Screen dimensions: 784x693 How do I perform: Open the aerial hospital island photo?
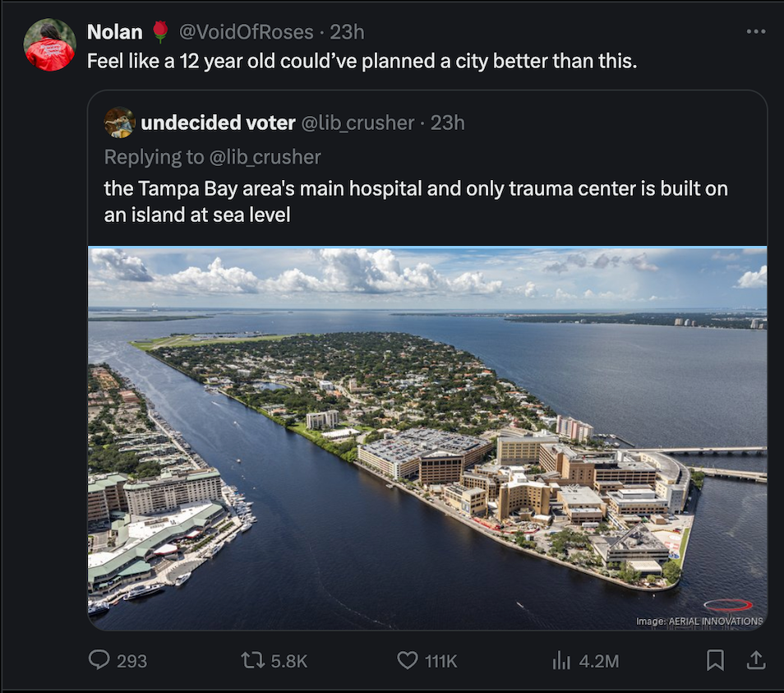(427, 438)
